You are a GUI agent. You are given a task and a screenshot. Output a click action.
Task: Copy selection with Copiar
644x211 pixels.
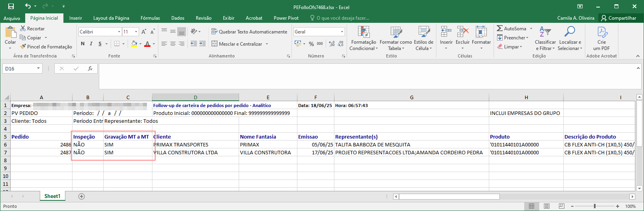point(31,38)
